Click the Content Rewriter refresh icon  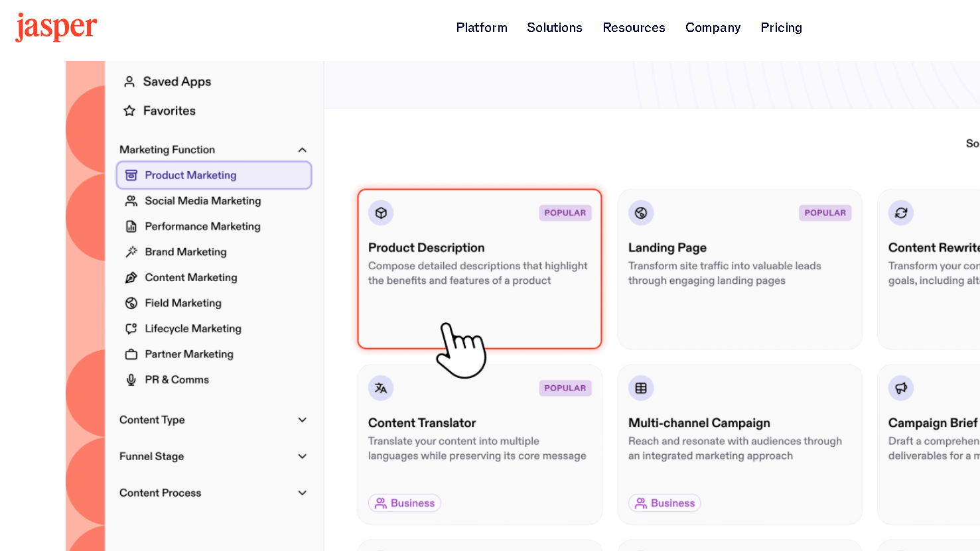[901, 213]
